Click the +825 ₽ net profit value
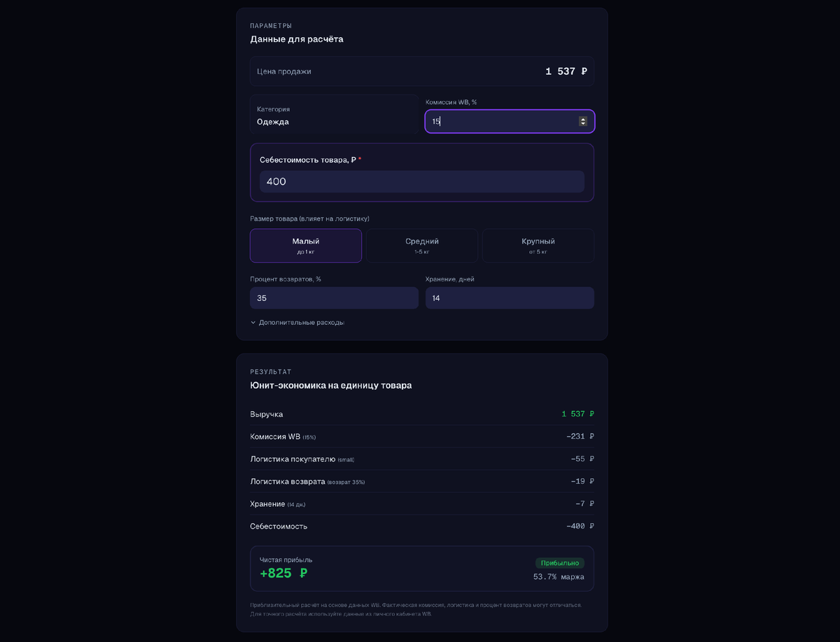 click(x=283, y=573)
